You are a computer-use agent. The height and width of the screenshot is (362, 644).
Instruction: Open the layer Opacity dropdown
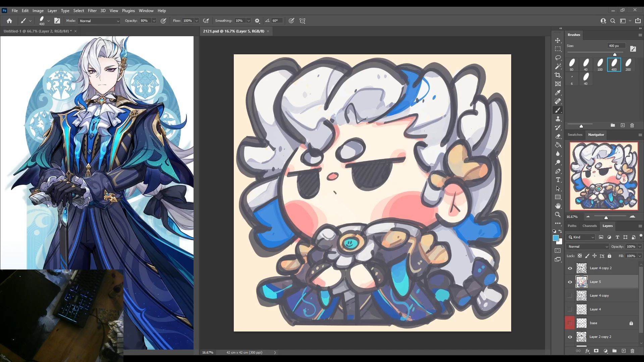[x=640, y=247]
